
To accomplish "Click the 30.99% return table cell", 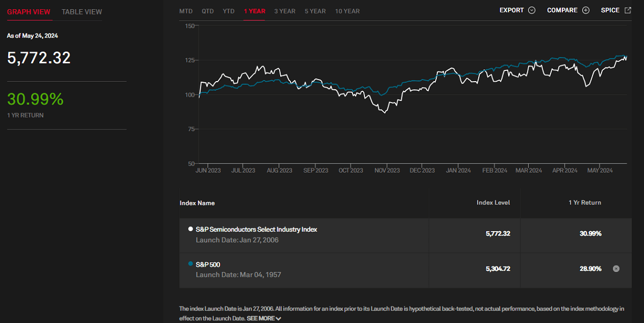I will (x=590, y=234).
